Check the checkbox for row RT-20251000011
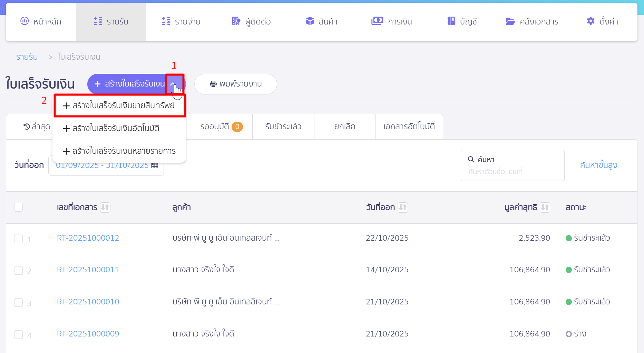Screen dimensions: 644x353 point(19,270)
